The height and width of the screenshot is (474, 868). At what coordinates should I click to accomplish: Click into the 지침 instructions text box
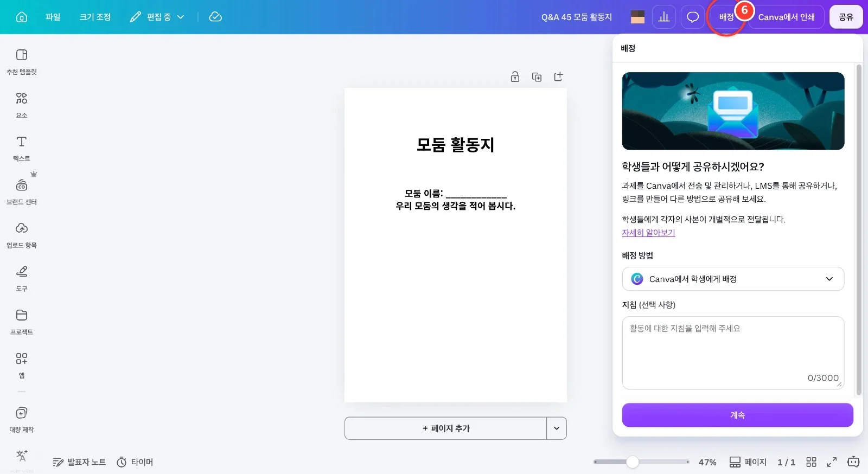tap(733, 353)
